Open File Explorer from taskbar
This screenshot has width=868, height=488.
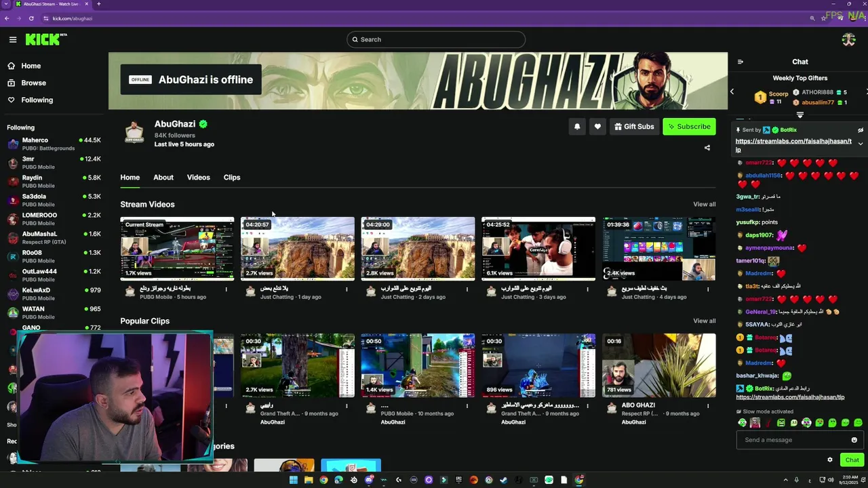click(x=309, y=480)
